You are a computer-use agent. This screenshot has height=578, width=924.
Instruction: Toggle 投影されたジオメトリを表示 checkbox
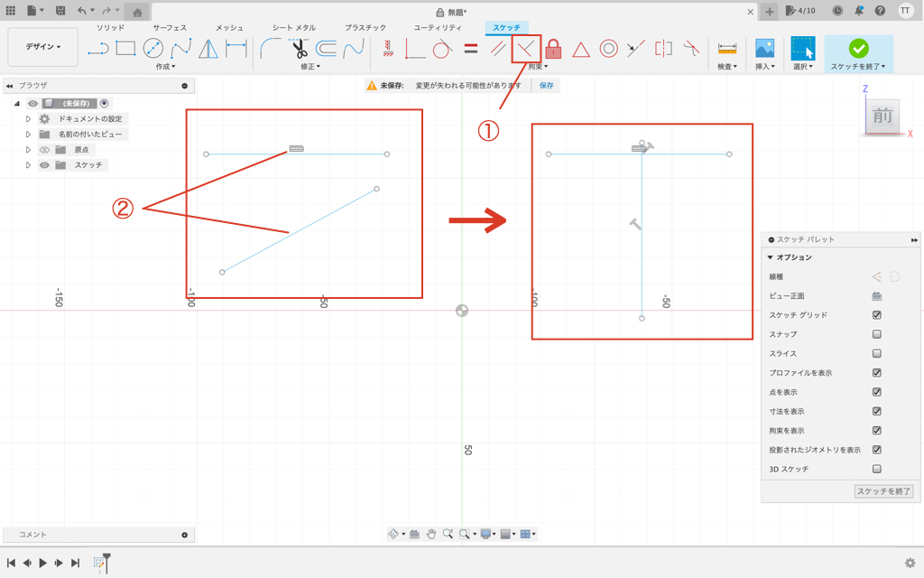click(x=877, y=450)
